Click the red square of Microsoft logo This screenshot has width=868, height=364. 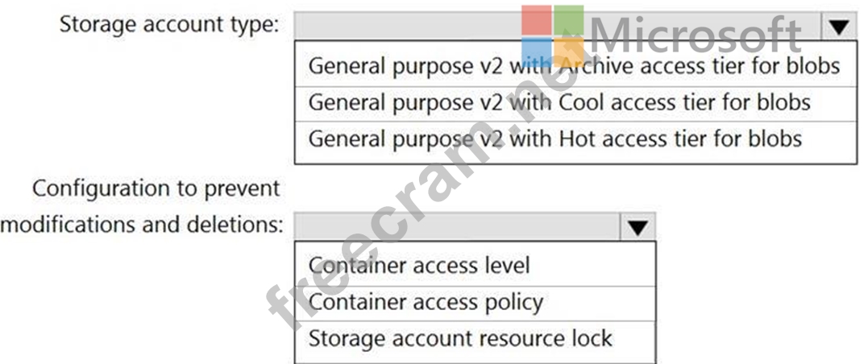537,20
